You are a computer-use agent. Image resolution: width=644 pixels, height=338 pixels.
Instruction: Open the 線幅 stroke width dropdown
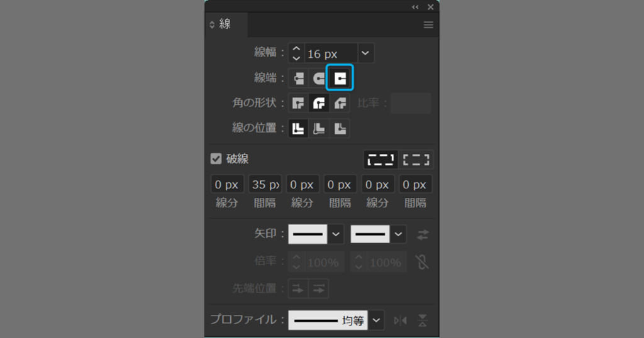366,53
